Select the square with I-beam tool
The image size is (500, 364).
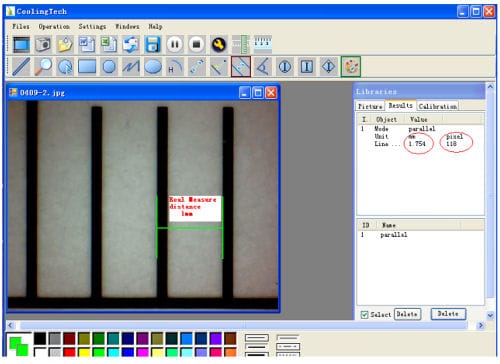(307, 67)
